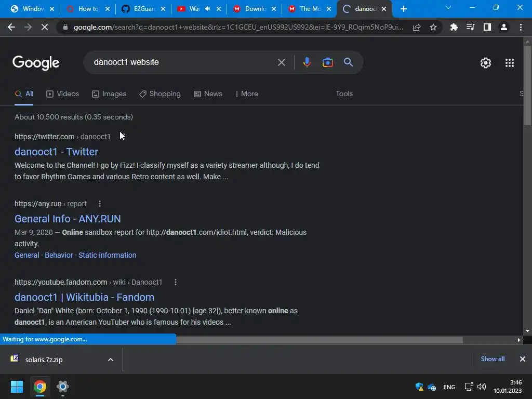Close the downloads bar
Viewport: 532px width, 399px height.
coord(523,359)
